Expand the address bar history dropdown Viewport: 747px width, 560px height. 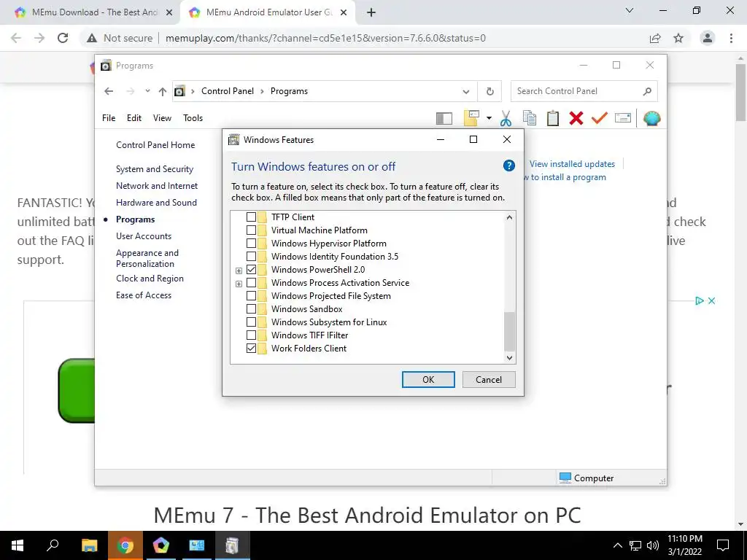pos(466,91)
